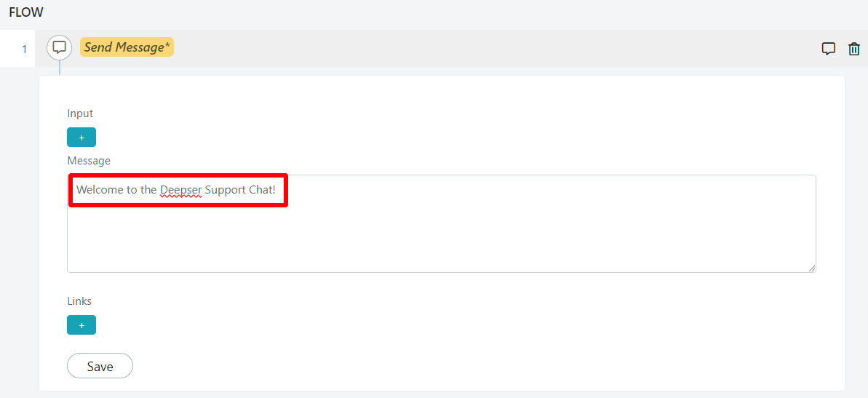Click the underlined word Deepser

click(181, 190)
